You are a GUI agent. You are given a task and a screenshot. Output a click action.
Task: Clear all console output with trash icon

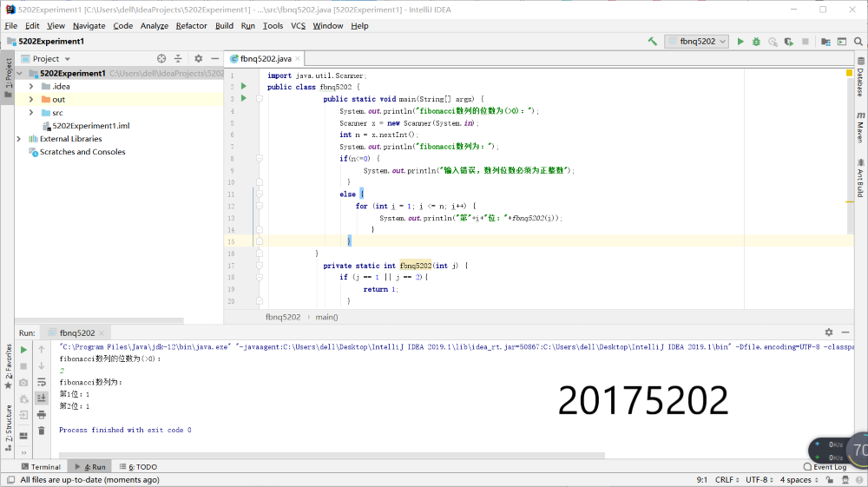tap(42, 431)
